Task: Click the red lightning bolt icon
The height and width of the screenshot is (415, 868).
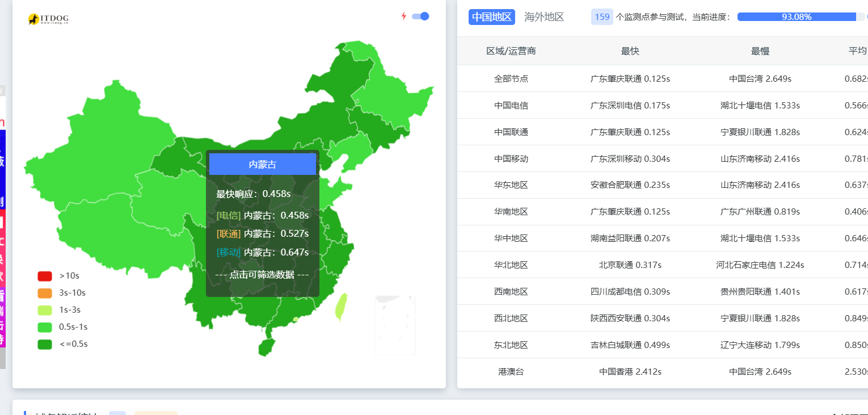Action: (x=404, y=16)
